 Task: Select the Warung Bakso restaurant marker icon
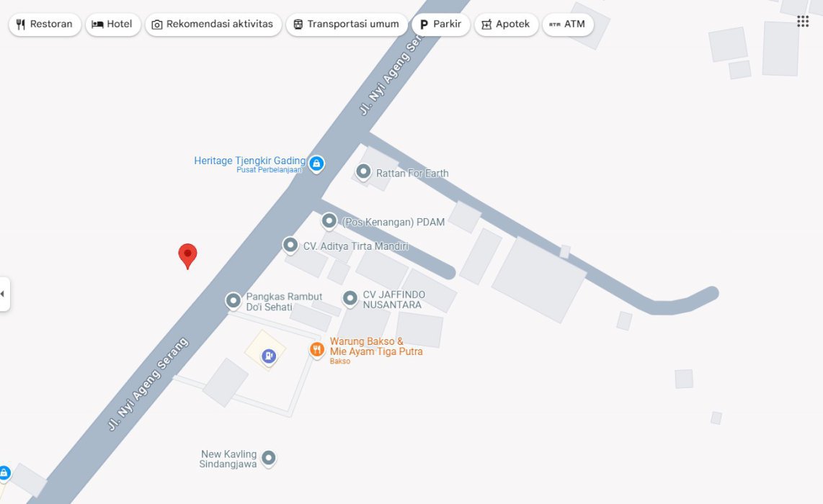click(x=316, y=350)
